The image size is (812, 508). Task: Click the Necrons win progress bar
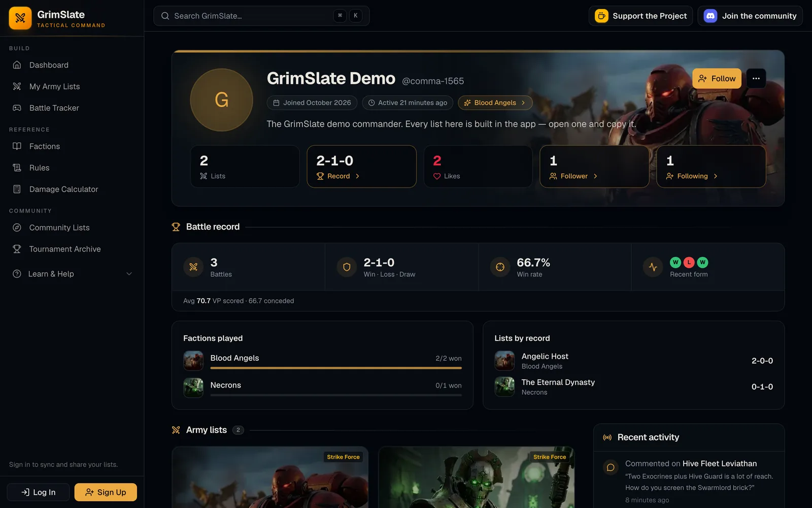click(x=336, y=395)
